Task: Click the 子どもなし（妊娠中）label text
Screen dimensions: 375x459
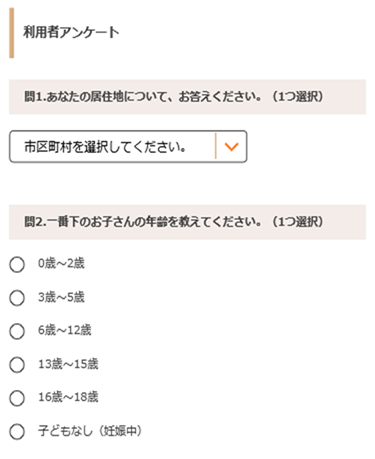Action: [90, 431]
